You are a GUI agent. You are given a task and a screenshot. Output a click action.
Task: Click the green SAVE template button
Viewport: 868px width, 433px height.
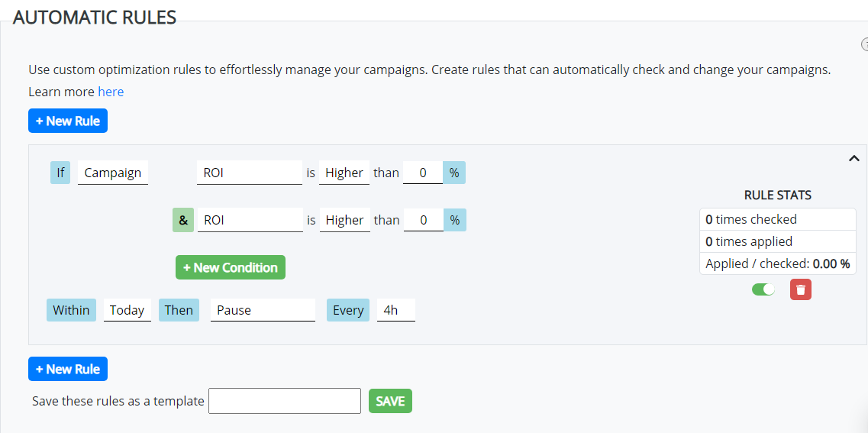(x=390, y=401)
